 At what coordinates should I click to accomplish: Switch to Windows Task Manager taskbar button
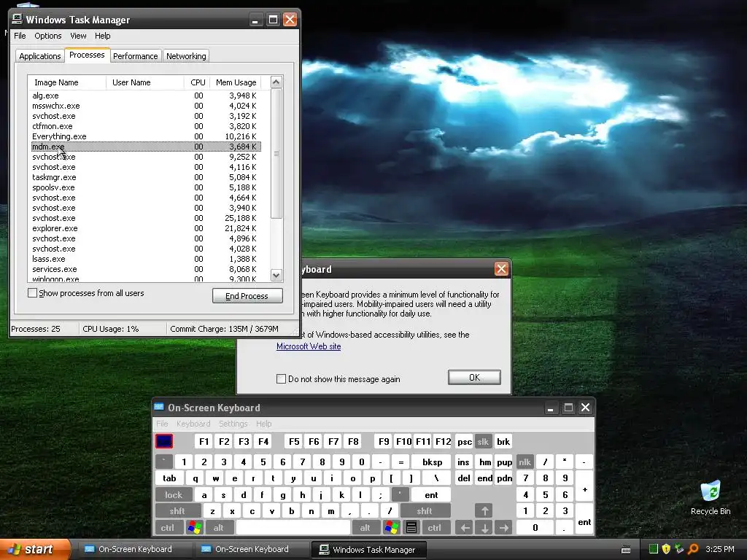point(368,550)
